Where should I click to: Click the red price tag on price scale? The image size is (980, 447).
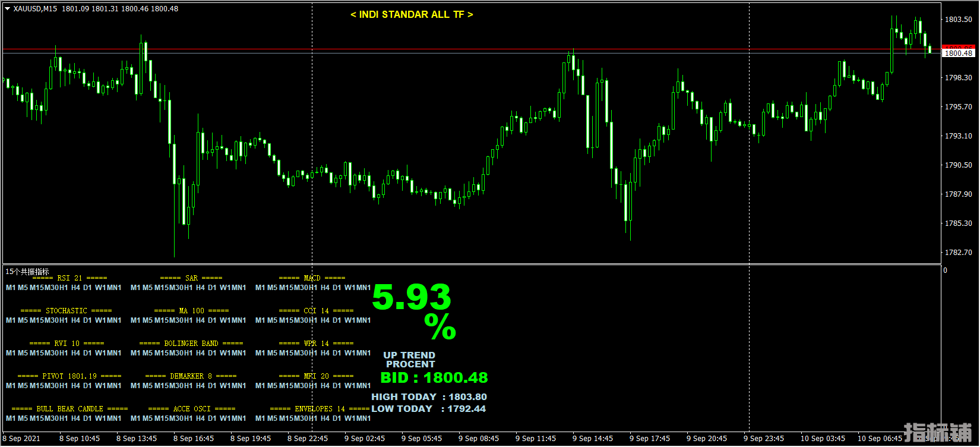coord(959,48)
